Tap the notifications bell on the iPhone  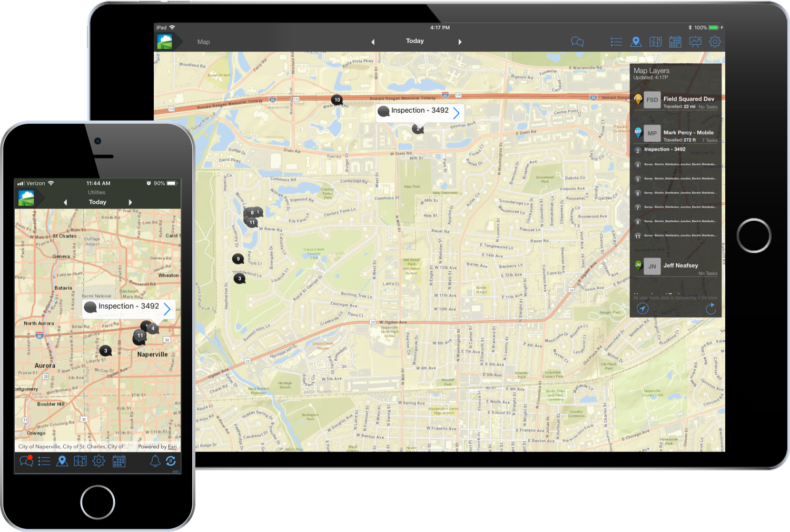tap(155, 461)
